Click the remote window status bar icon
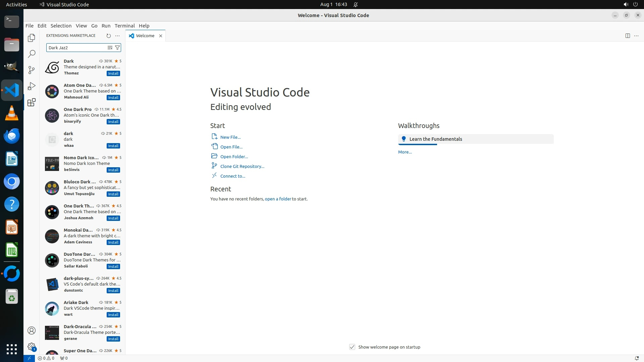 click(x=29, y=358)
